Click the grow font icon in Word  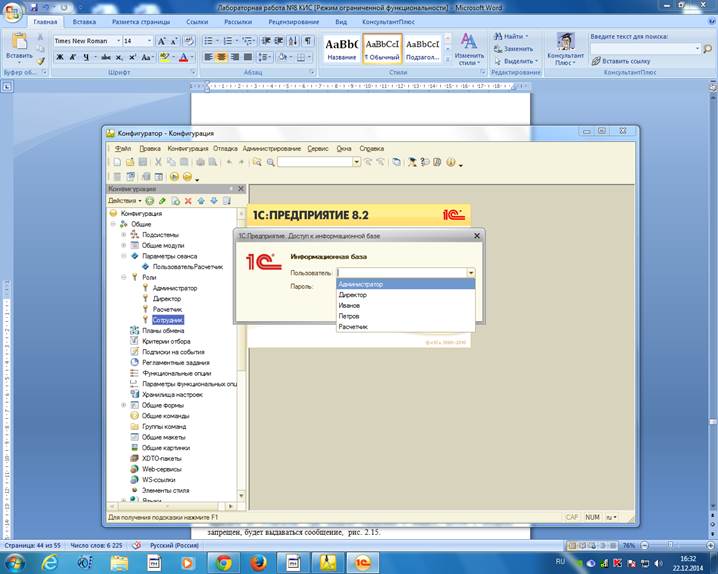pyautogui.click(x=161, y=41)
